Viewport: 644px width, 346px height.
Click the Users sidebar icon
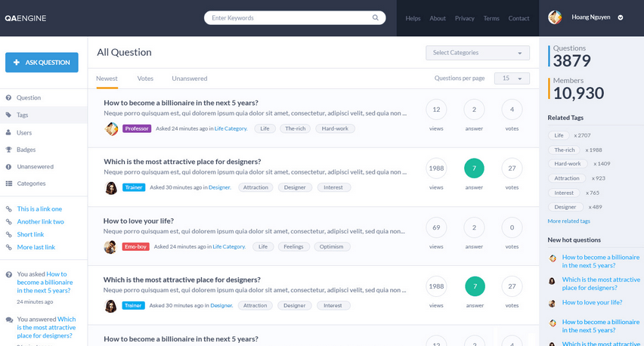pos(8,132)
